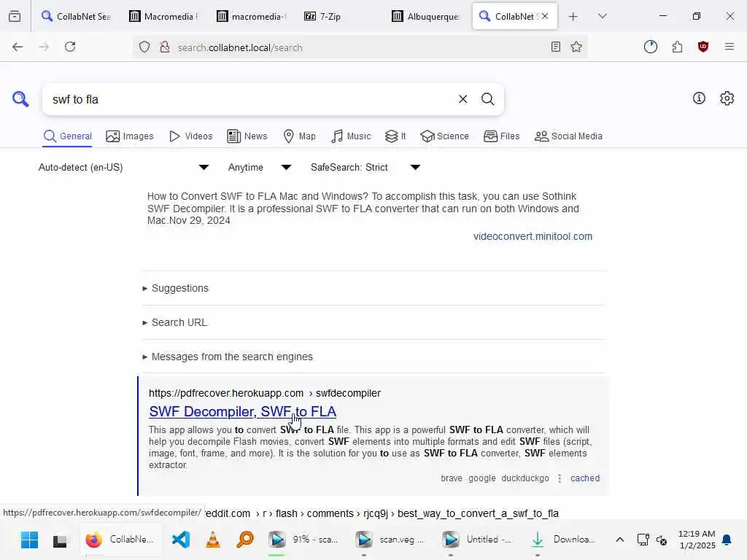Viewport: 747px width, 560px height.
Task: Open the Untitled video editor taskbar item
Action: click(x=476, y=540)
